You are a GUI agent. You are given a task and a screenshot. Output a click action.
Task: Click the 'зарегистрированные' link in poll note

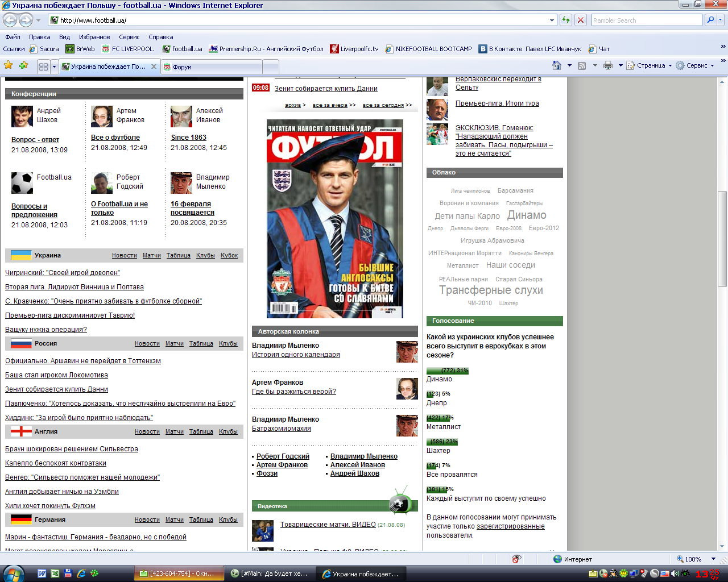click(x=511, y=526)
